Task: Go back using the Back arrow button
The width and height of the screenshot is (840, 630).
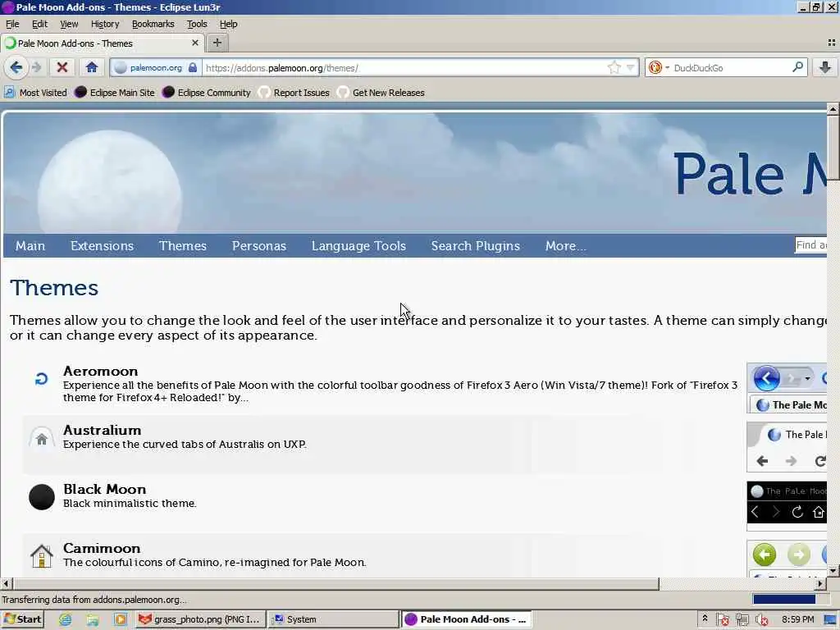Action: (x=16, y=67)
